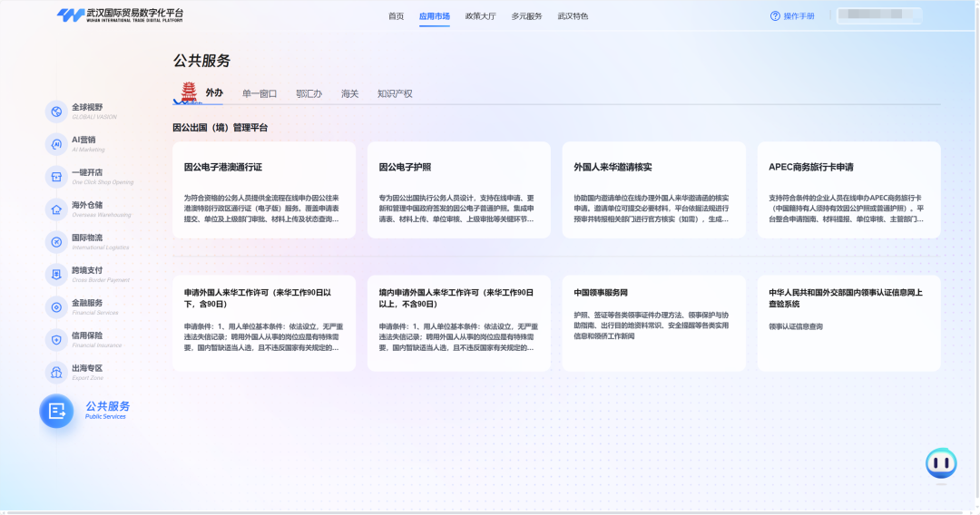This screenshot has width=980, height=515.
Task: Open the 中国领事服务网 card
Action: (653, 323)
